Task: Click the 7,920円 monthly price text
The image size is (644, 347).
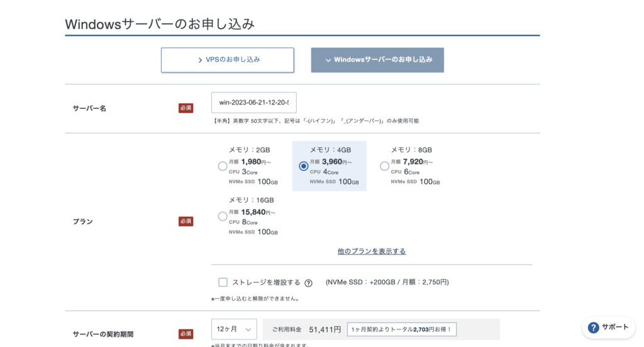Action: (x=418, y=162)
